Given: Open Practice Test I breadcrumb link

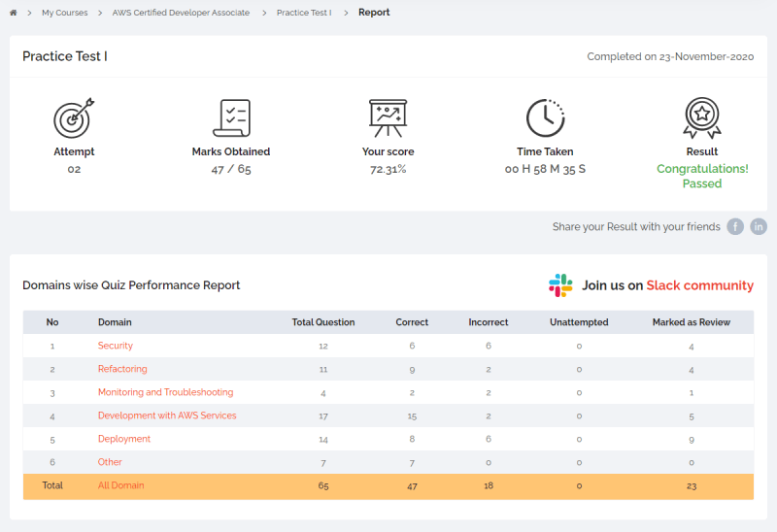Looking at the screenshot, I should (x=304, y=13).
